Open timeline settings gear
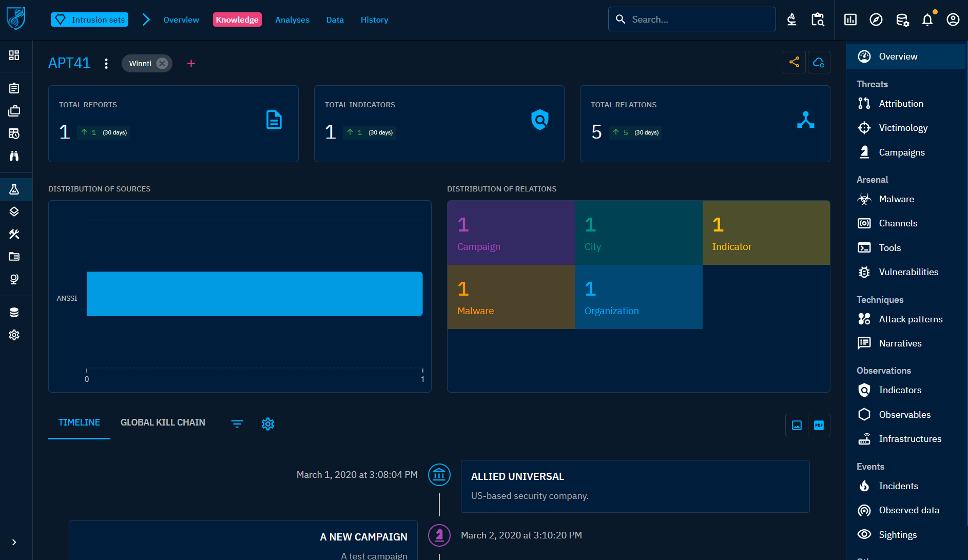The width and height of the screenshot is (968, 560). coord(268,424)
